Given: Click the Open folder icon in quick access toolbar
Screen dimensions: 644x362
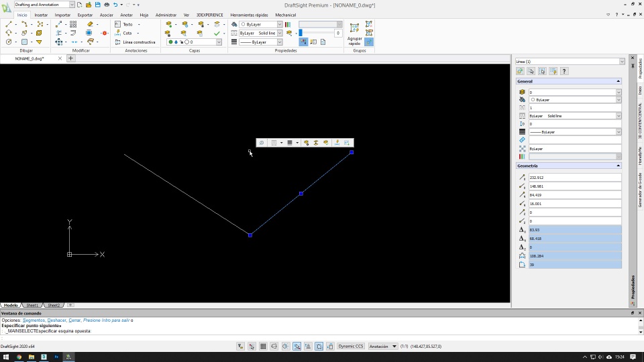Looking at the screenshot, I should click(89, 5).
